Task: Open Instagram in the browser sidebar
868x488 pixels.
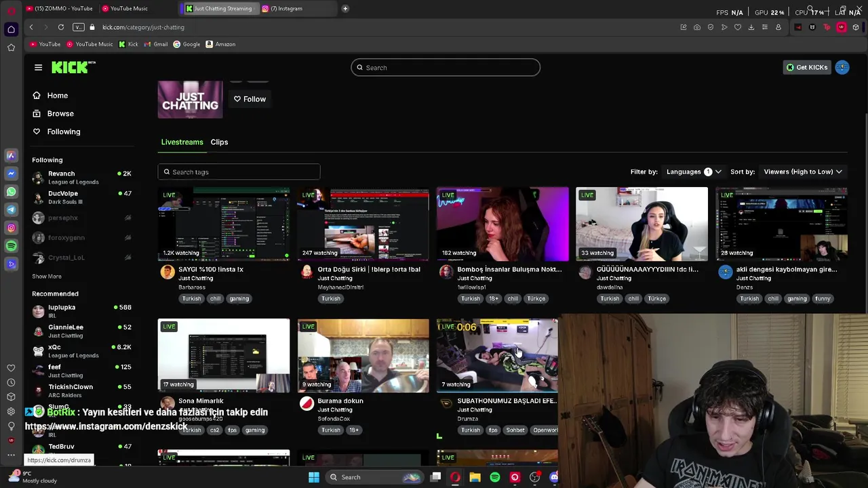Action: click(x=11, y=228)
